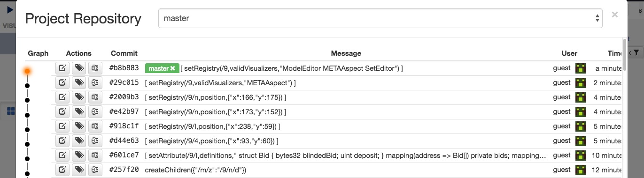Click the create-branch icon for commit #918c1f

point(62,126)
